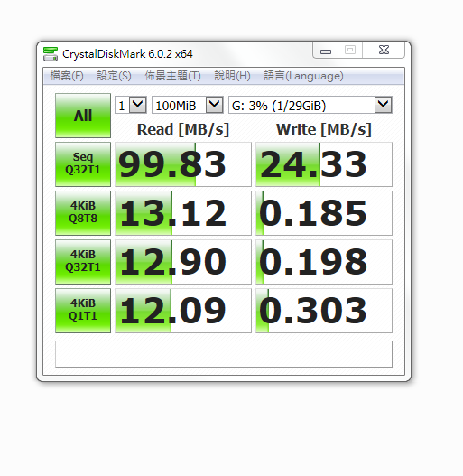Open the 語言(Language) menu
This screenshot has width=463, height=476.
pyautogui.click(x=304, y=76)
